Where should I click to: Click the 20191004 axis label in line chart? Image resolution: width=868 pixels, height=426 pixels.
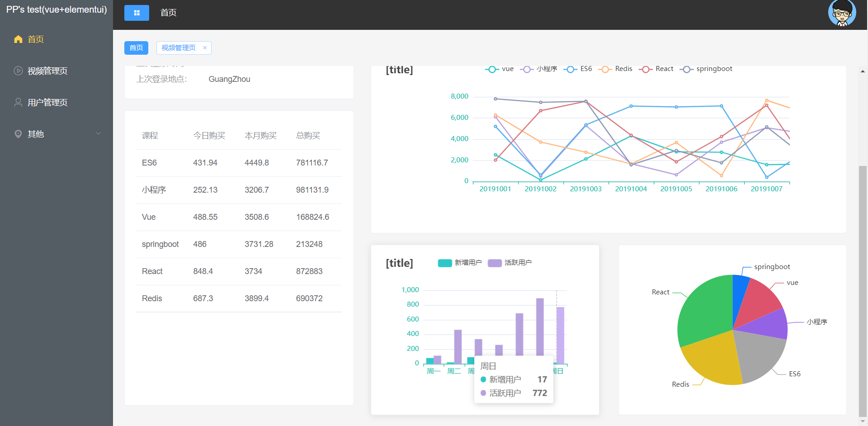[x=631, y=189]
